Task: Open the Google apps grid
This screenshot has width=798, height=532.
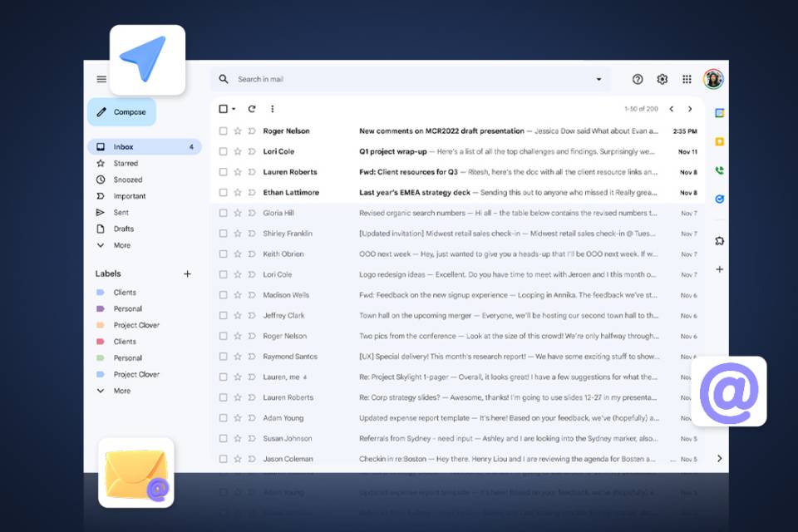Action: click(x=687, y=79)
